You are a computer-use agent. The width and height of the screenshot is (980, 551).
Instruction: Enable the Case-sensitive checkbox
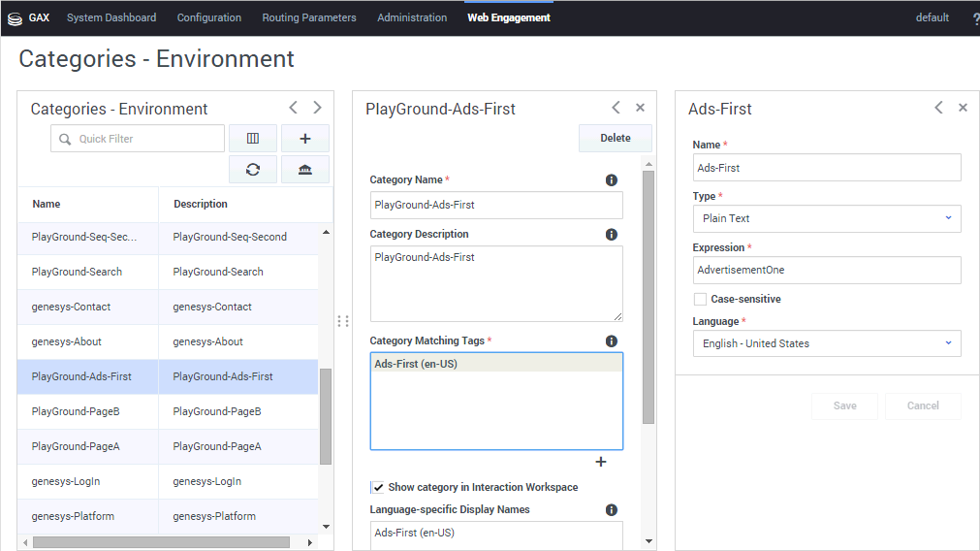pos(700,300)
